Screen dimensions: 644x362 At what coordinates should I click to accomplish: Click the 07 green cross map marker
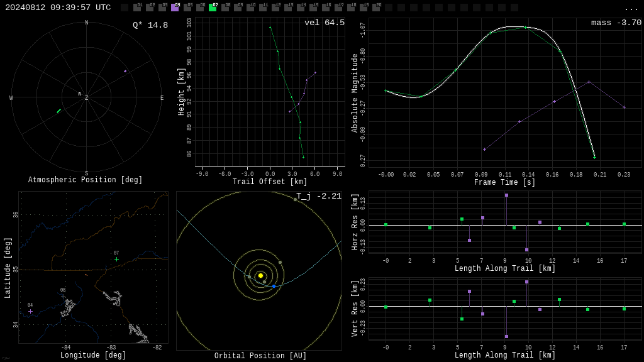click(x=116, y=259)
